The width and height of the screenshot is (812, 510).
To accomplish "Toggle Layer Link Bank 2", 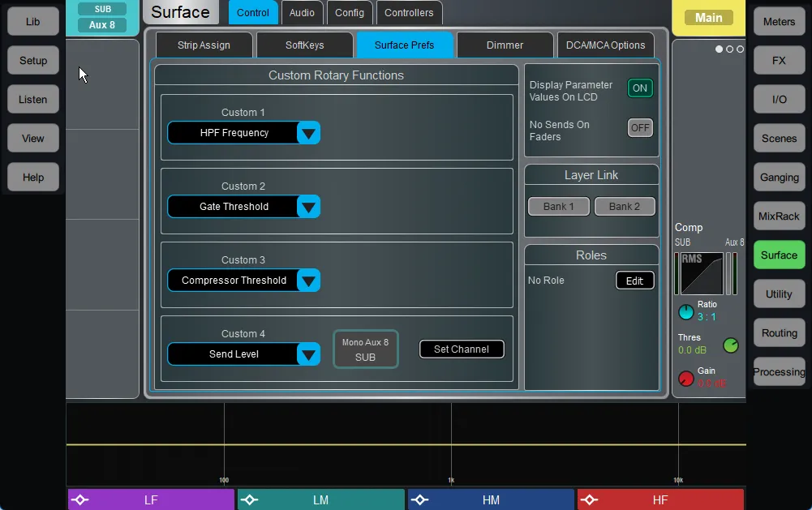I will 625,207.
